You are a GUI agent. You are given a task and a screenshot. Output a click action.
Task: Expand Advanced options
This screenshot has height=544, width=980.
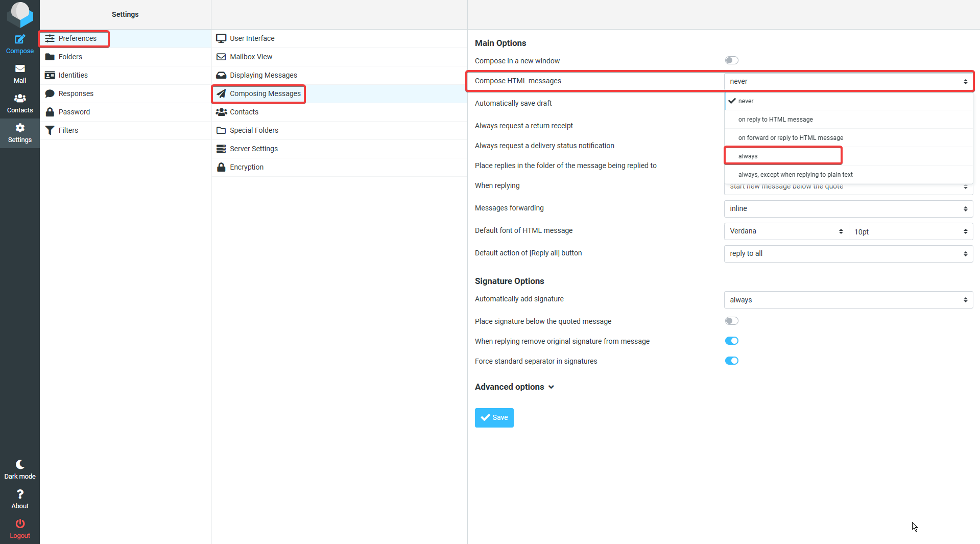click(514, 387)
